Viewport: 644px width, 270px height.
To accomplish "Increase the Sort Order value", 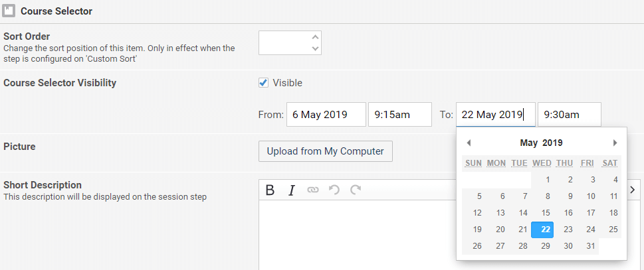I will [315, 37].
